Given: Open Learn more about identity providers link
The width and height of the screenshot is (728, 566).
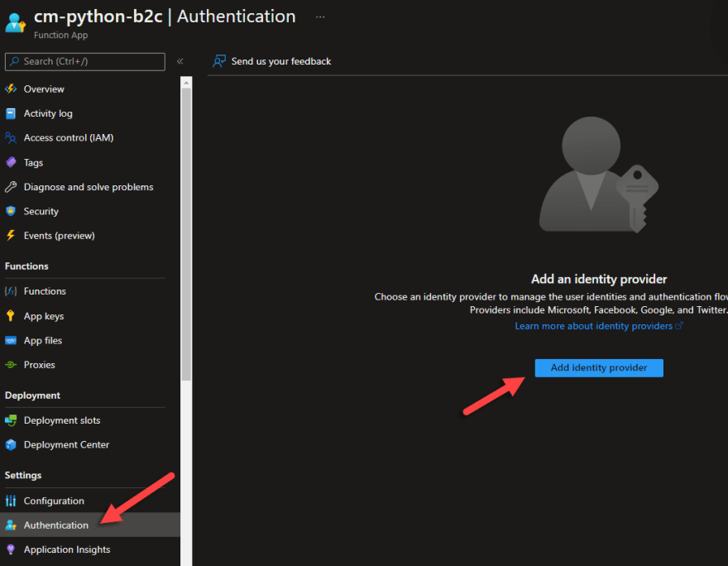Looking at the screenshot, I should tap(599, 326).
